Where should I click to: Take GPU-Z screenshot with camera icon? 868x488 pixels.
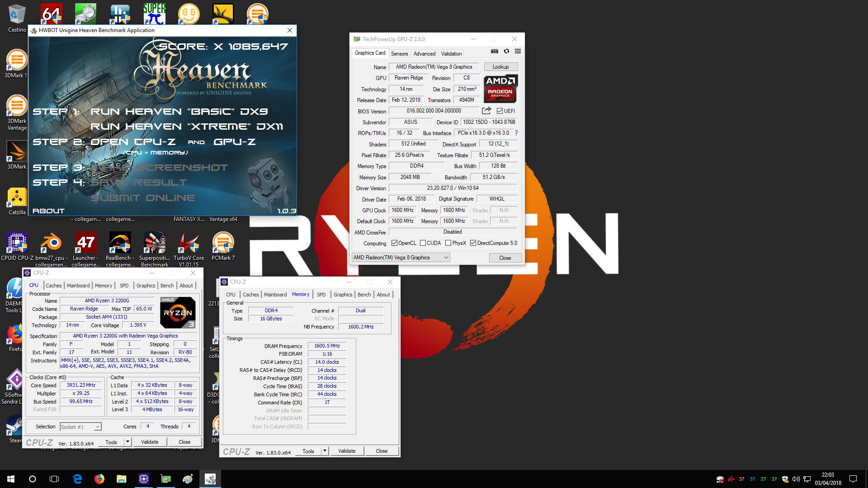(x=495, y=52)
